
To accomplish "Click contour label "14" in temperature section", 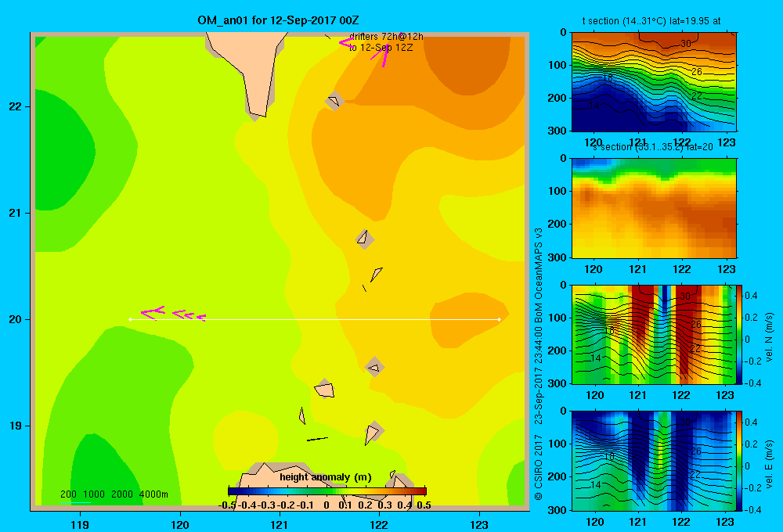I will (x=594, y=106).
